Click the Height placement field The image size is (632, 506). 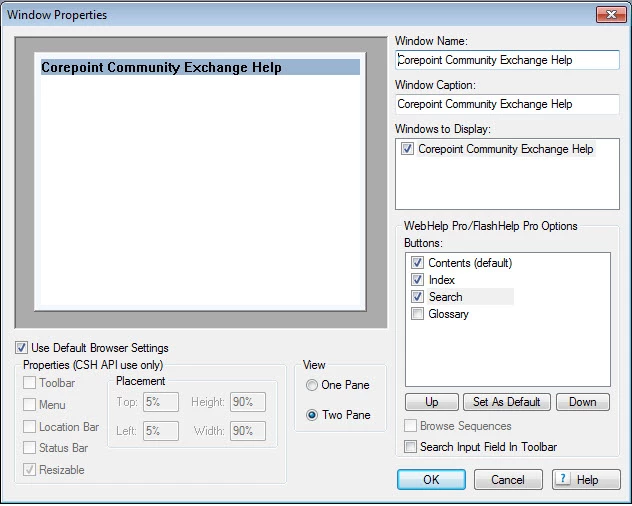[248, 402]
